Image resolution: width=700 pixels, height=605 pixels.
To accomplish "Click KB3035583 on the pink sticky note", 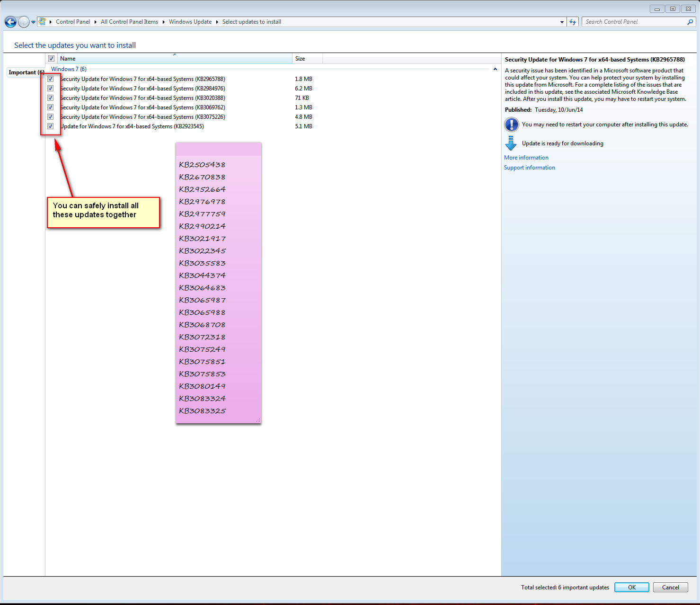I will tap(202, 263).
